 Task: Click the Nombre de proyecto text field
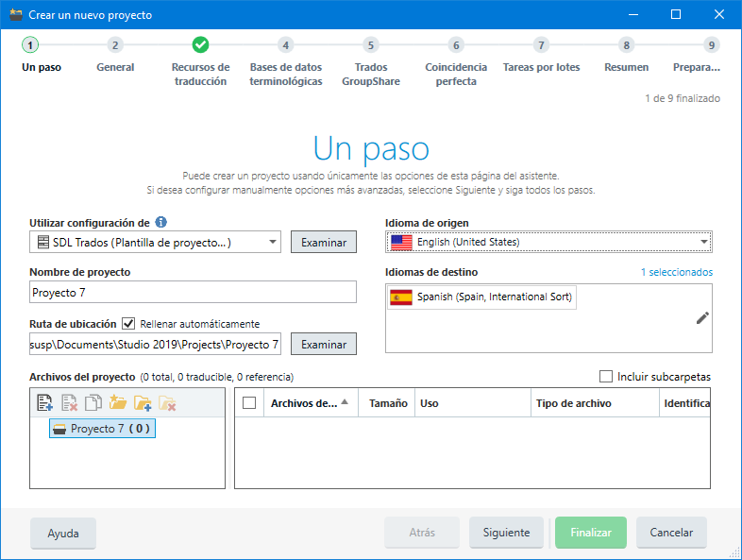tap(194, 292)
